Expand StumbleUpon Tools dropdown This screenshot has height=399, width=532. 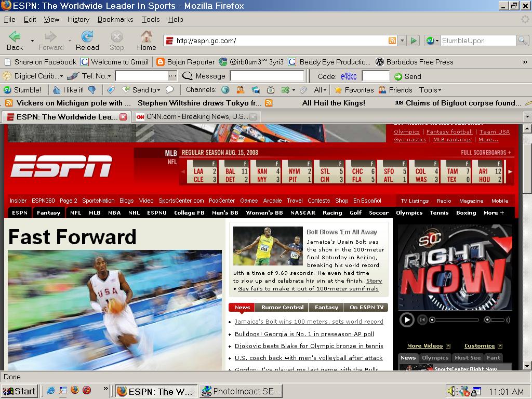click(430, 90)
